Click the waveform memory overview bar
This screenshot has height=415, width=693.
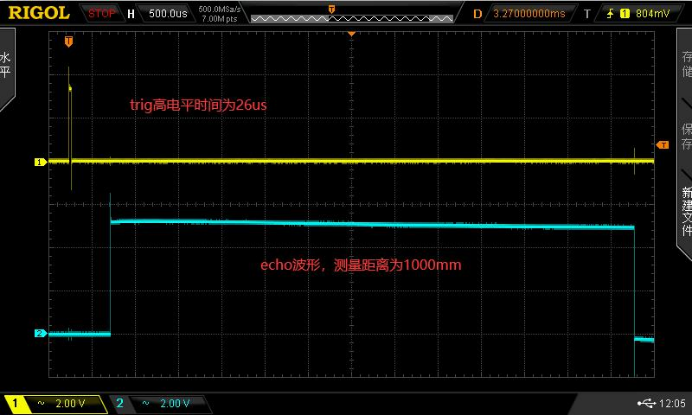tap(352, 19)
